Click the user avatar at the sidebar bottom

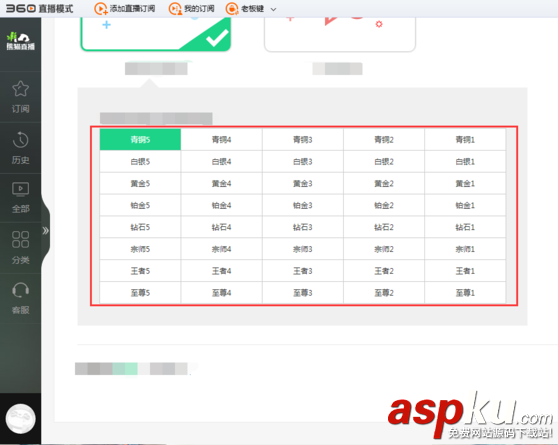click(x=21, y=419)
